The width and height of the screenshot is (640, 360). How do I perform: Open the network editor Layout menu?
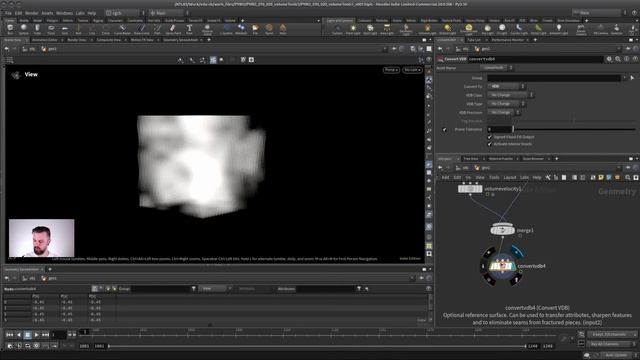(510, 178)
